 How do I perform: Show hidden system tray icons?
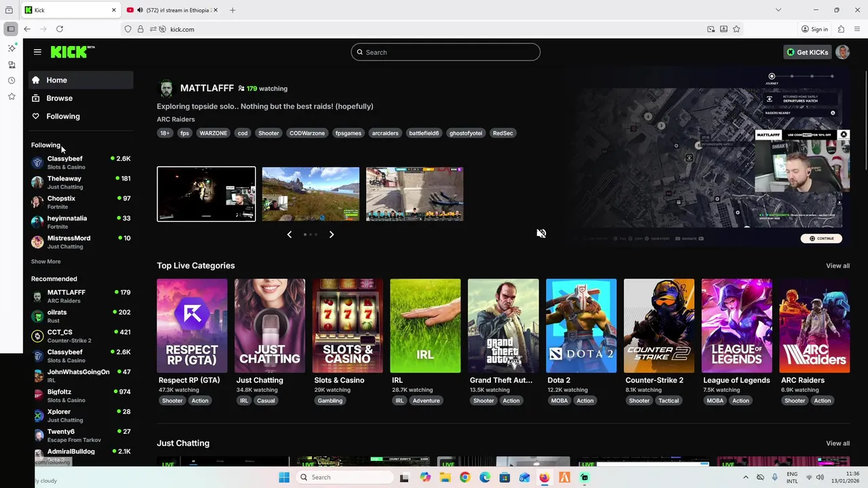(745, 477)
